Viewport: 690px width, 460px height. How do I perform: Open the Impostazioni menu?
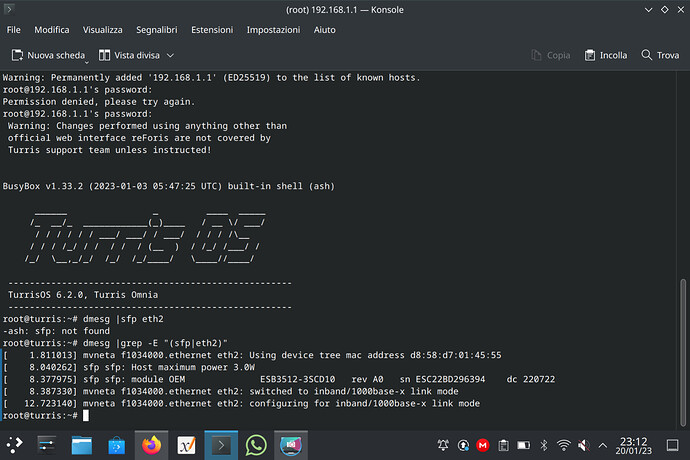[x=273, y=30]
